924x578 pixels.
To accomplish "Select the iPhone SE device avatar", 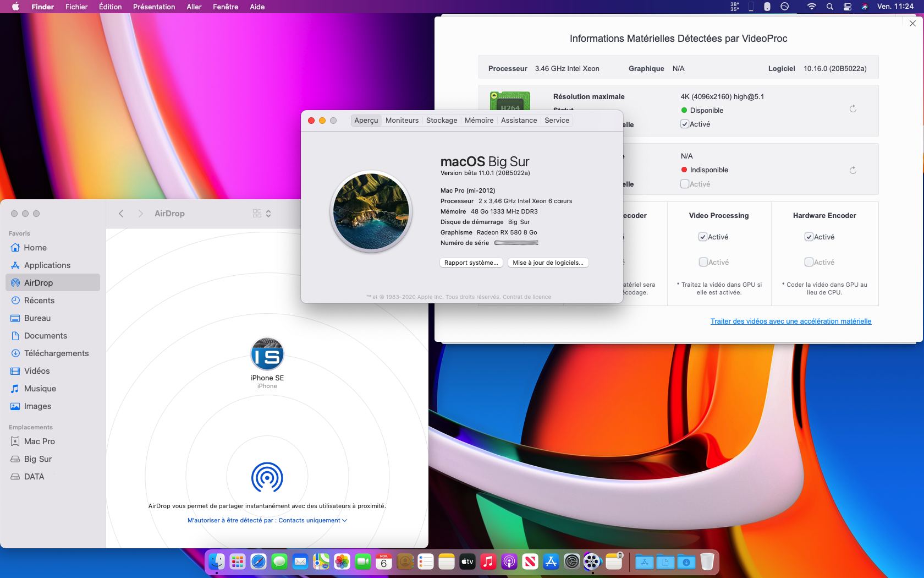I will pyautogui.click(x=267, y=354).
